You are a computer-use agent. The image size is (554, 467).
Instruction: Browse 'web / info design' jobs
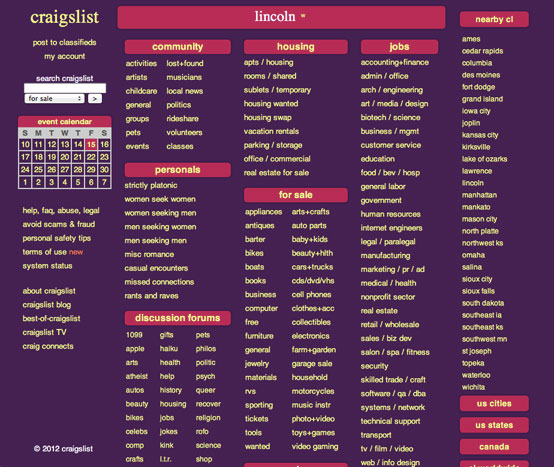pos(390,462)
